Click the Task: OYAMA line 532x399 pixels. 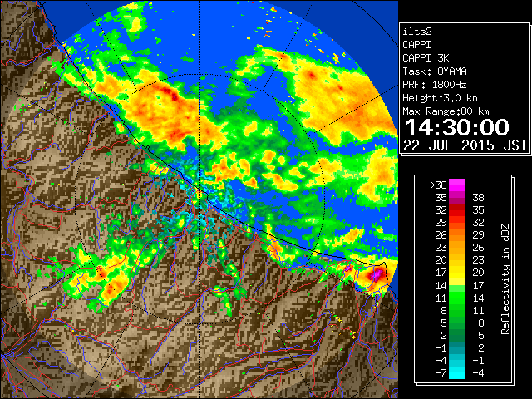[x=435, y=71]
